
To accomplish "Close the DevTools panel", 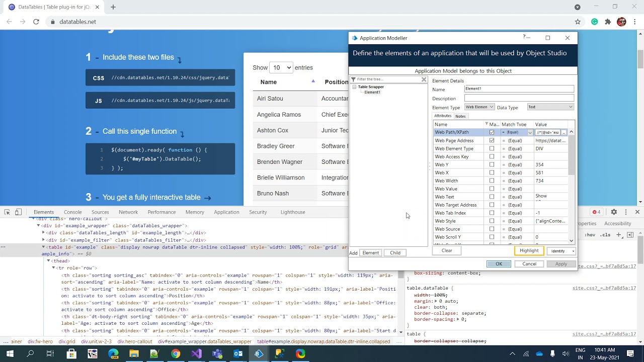I will tap(637, 212).
